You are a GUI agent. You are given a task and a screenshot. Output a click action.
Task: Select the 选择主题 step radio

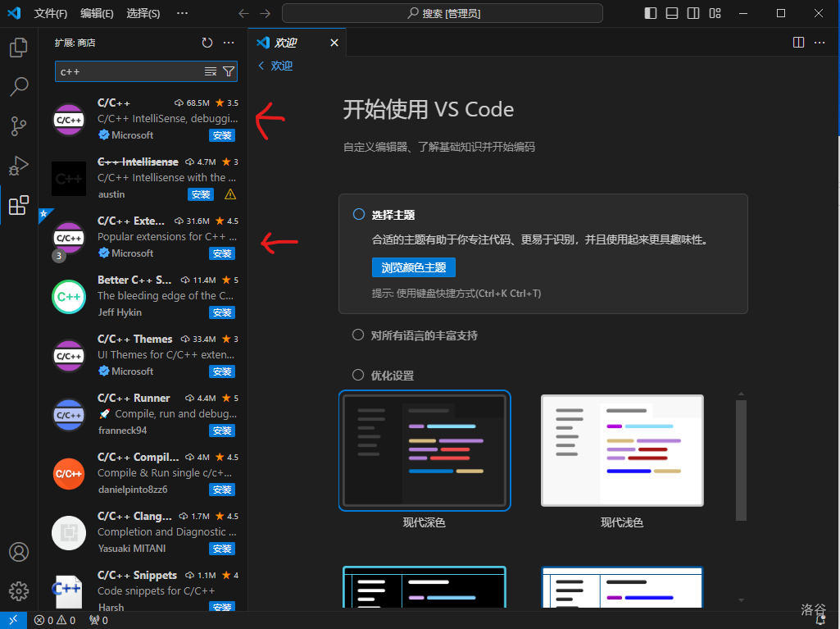(358, 215)
